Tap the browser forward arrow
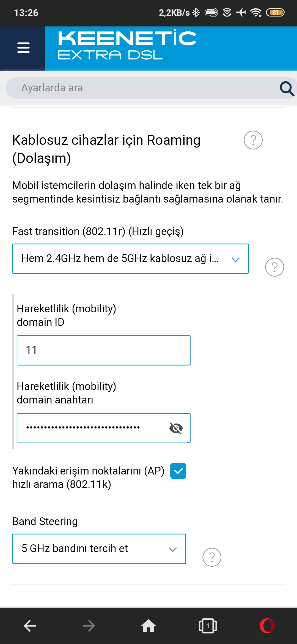 [x=89, y=626]
